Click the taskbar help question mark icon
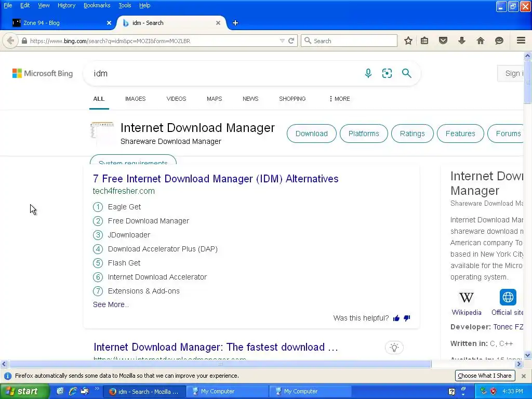This screenshot has height=399, width=532. [x=451, y=392]
